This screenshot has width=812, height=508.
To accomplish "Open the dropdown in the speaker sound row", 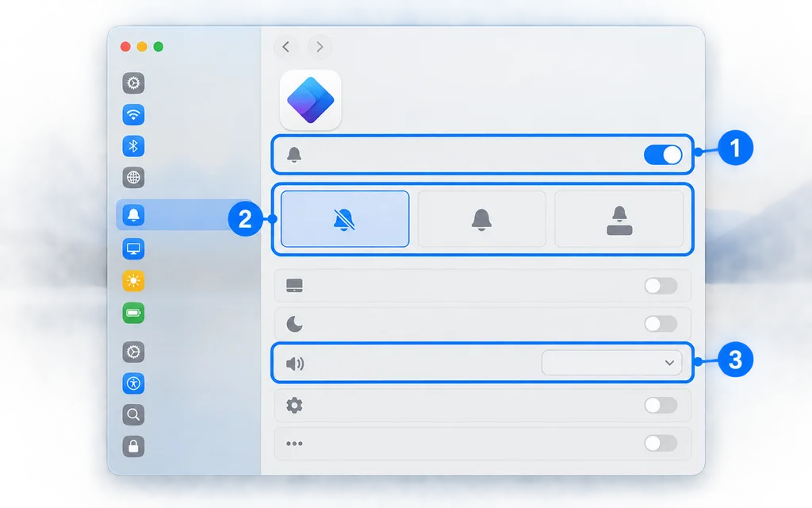I will 611,363.
